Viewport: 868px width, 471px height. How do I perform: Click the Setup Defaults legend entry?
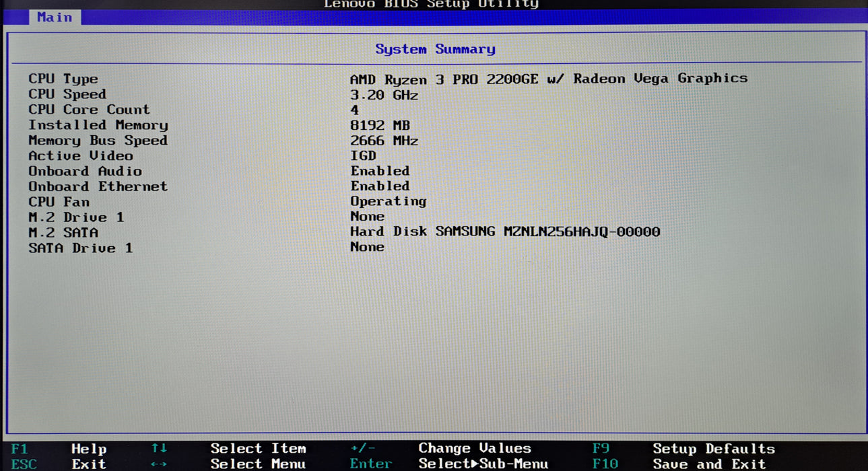click(x=714, y=449)
